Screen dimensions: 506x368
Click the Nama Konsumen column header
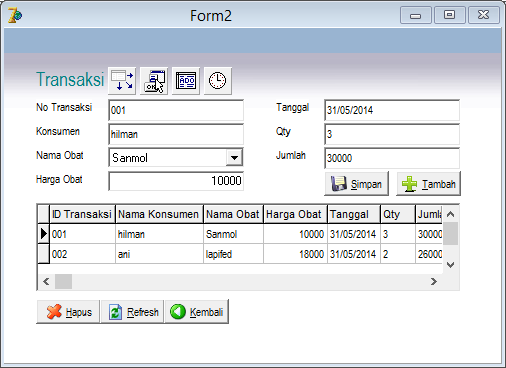coord(159,214)
